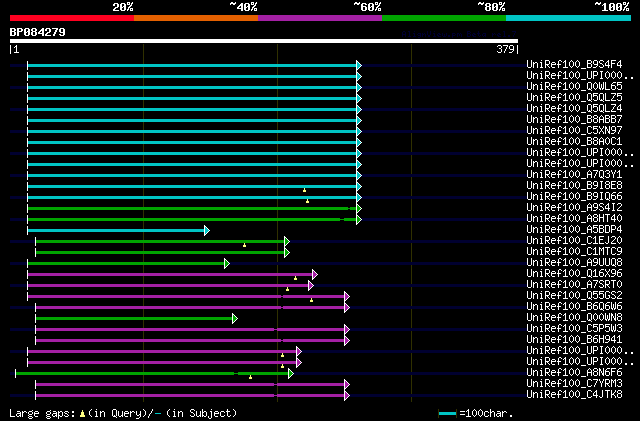Click the UniRef100_A7SRT0 label

[x=574, y=285]
